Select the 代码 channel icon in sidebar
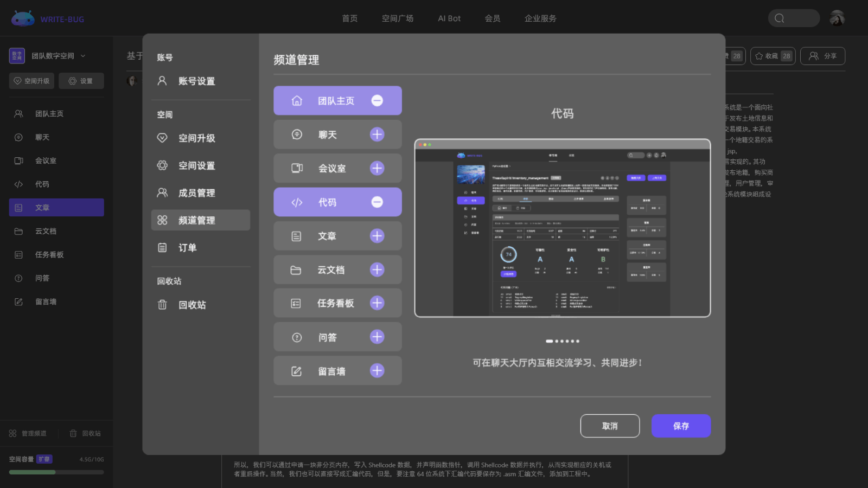The image size is (868, 488). [18, 184]
